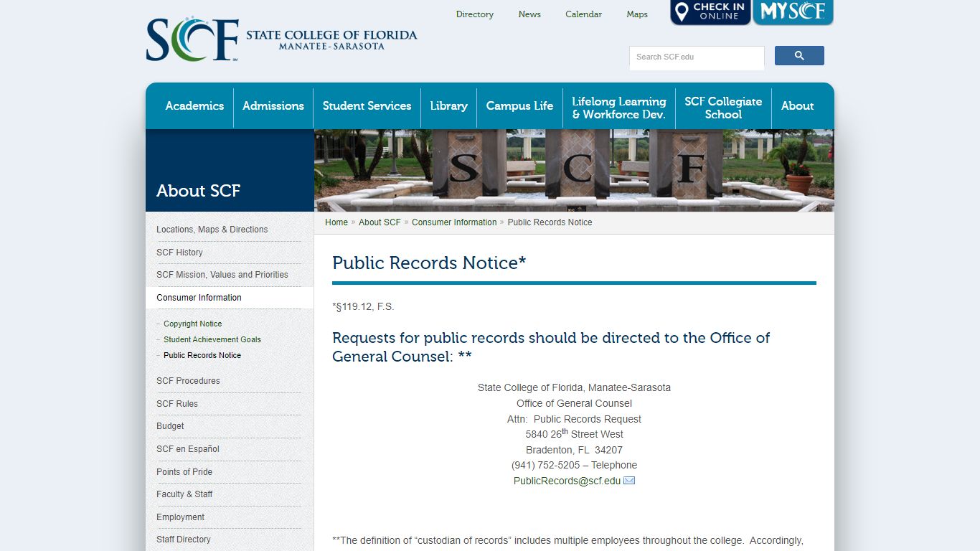The image size is (980, 551).
Task: Open the Campus Life menu
Action: tap(519, 106)
